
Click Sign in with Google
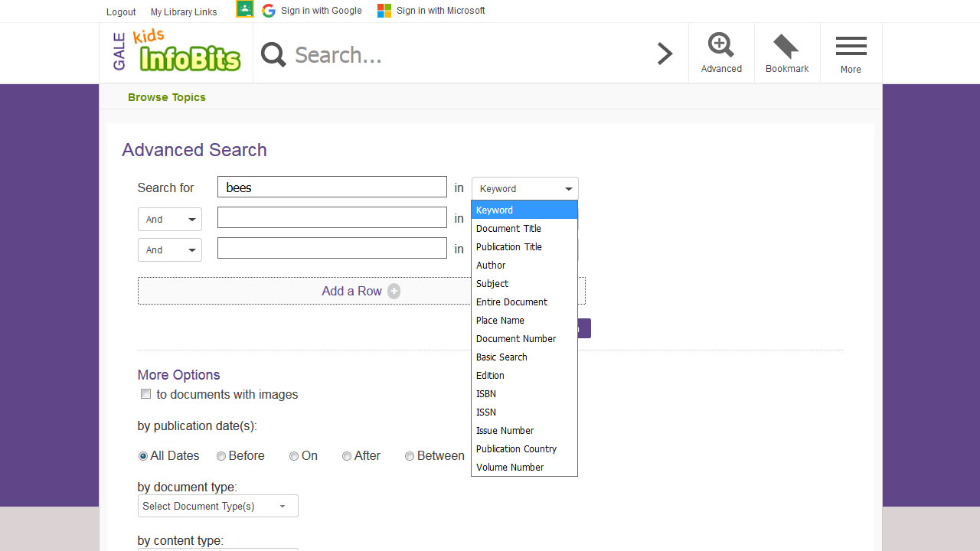(322, 11)
